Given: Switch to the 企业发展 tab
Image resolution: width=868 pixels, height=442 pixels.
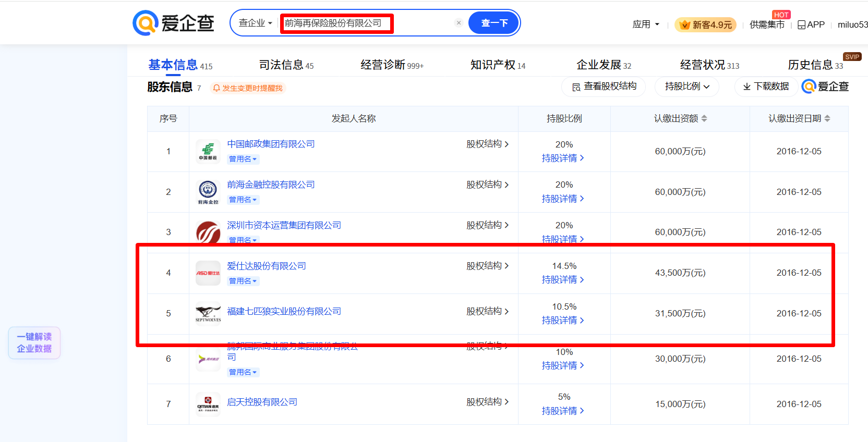Looking at the screenshot, I should tap(604, 65).
